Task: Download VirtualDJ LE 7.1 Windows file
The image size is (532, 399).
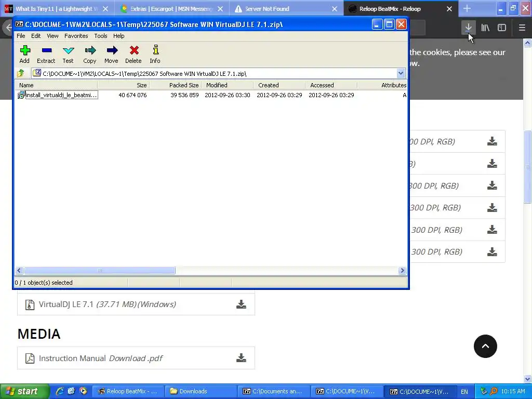Action: tap(241, 304)
